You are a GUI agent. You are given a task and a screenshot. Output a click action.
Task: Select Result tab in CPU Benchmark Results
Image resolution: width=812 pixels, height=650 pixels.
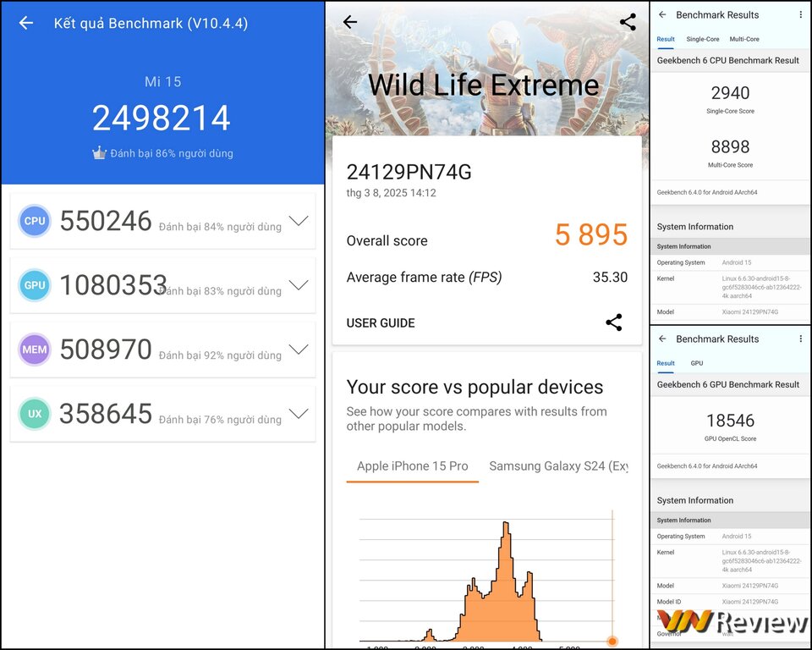coord(666,40)
